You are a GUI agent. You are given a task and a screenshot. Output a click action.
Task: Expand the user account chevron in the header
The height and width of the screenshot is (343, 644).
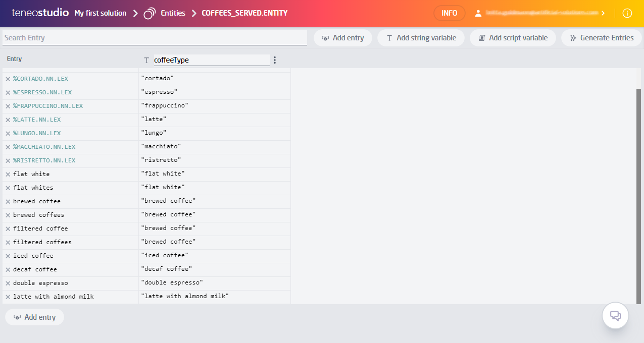[603, 13]
